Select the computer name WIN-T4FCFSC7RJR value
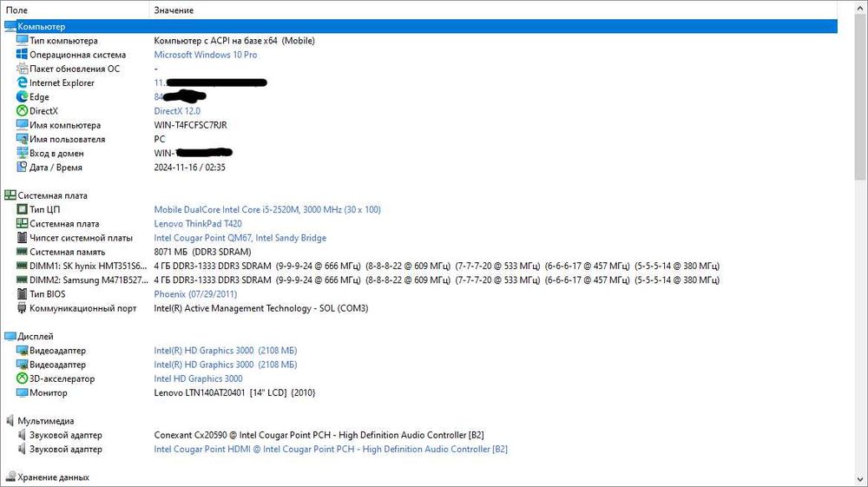This screenshot has height=487, width=868. pyautogui.click(x=190, y=125)
